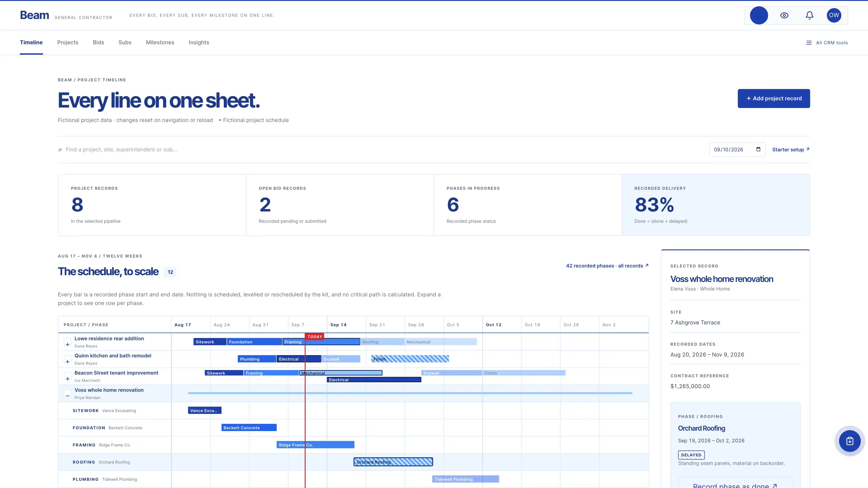
Task: Select Quinn remodel Plumbing bar
Action: click(257, 359)
